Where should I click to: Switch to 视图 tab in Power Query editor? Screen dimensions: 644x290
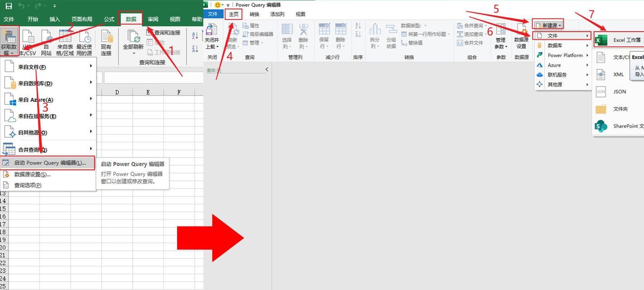300,14
